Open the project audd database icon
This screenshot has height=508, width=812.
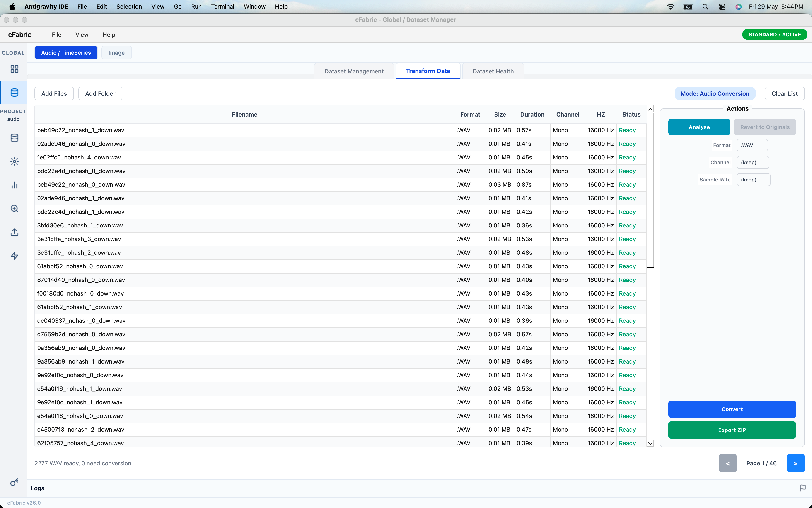(x=14, y=138)
